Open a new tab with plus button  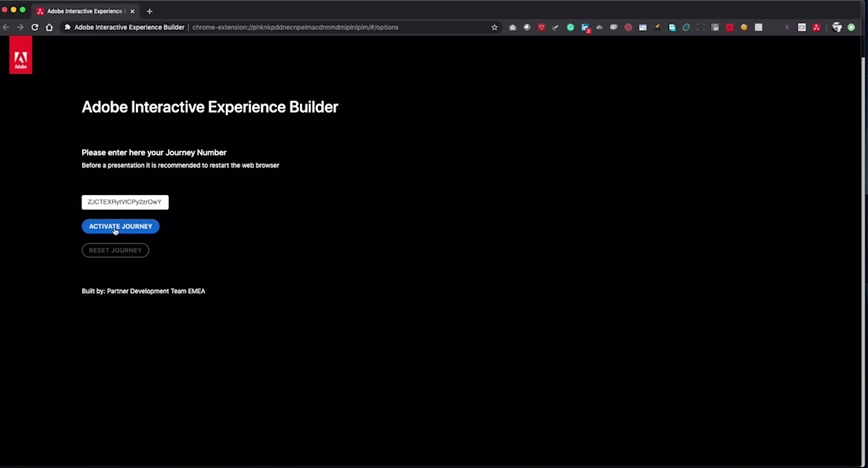[x=149, y=11]
